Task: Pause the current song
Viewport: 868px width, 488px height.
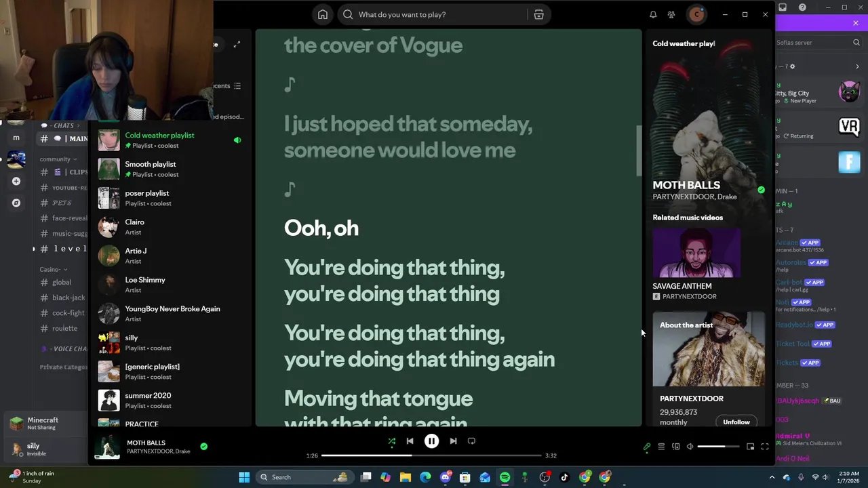Action: pos(431,441)
